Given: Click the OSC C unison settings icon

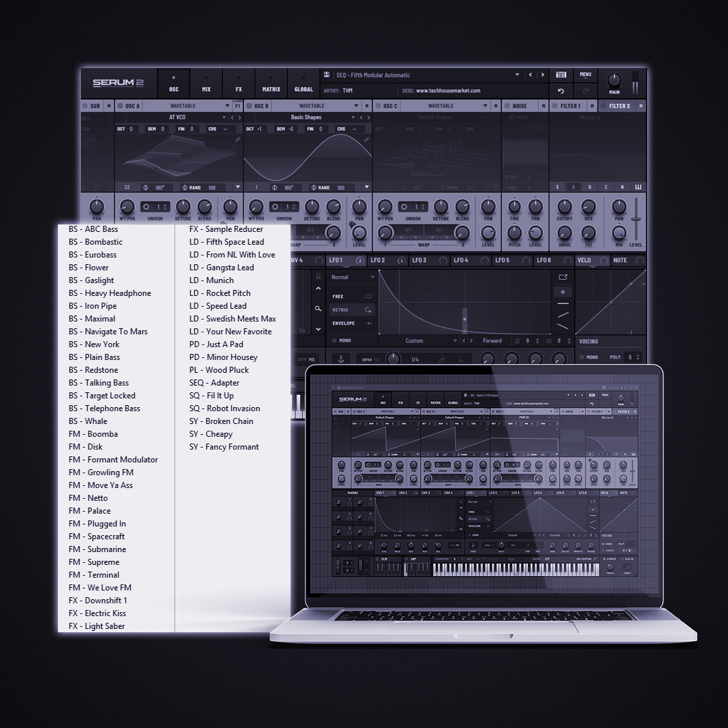Looking at the screenshot, I should point(404,207).
